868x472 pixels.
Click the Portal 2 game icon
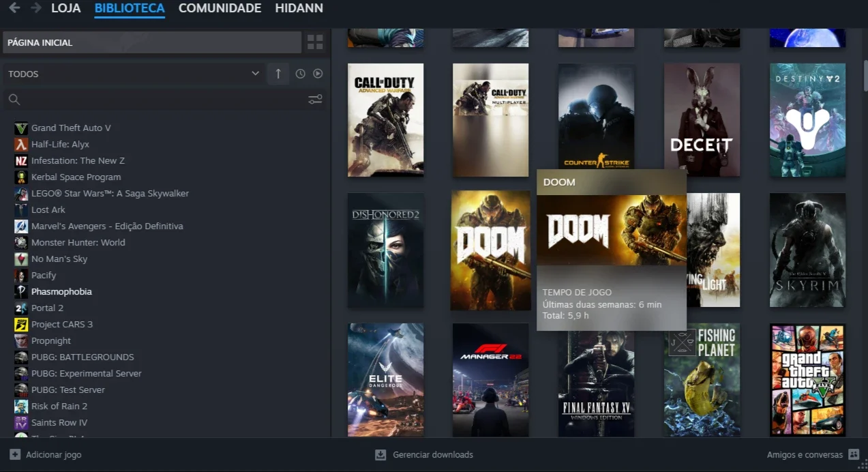[x=21, y=308]
